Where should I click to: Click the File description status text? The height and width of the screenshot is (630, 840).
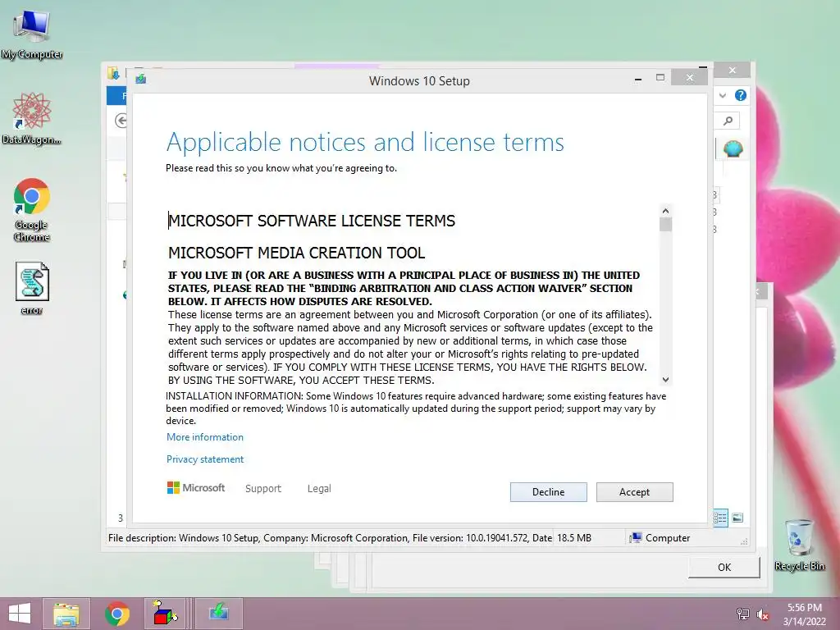coord(330,538)
